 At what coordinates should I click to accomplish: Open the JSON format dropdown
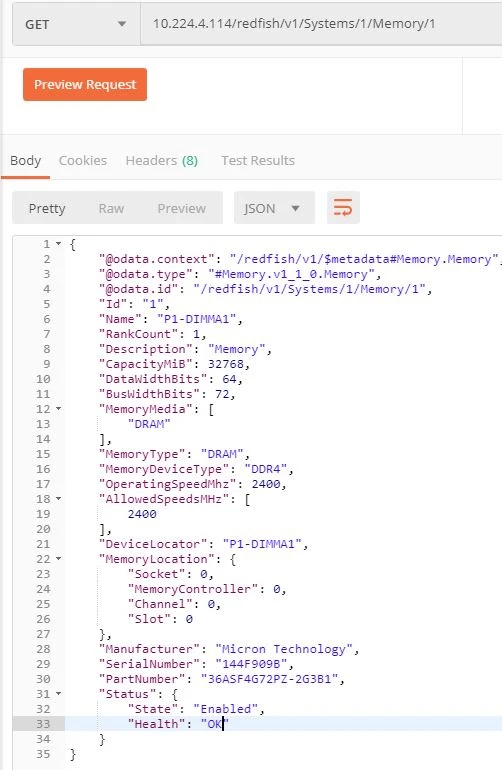[x=274, y=208]
